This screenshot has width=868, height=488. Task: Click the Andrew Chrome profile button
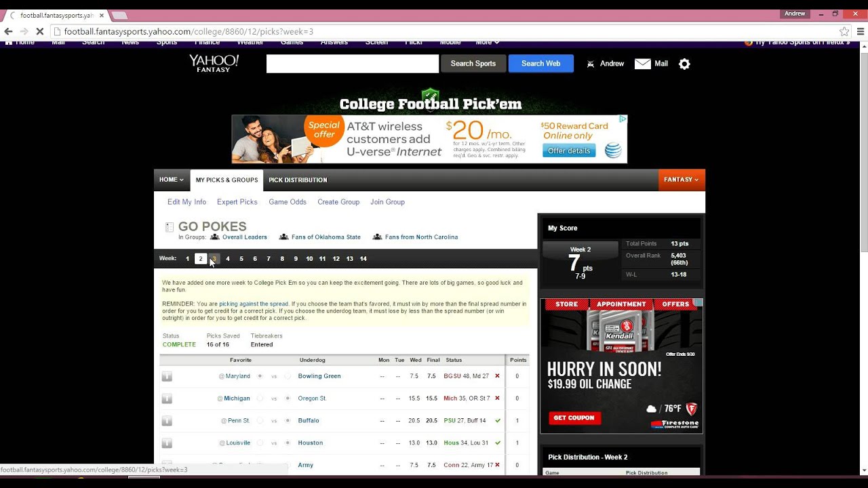[x=795, y=14]
